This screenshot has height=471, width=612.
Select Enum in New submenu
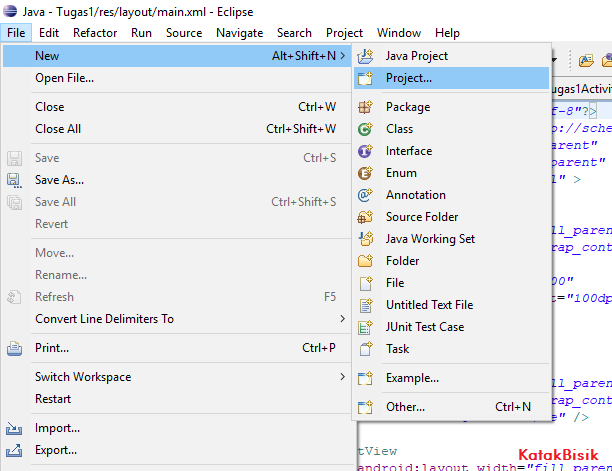pyautogui.click(x=452, y=173)
